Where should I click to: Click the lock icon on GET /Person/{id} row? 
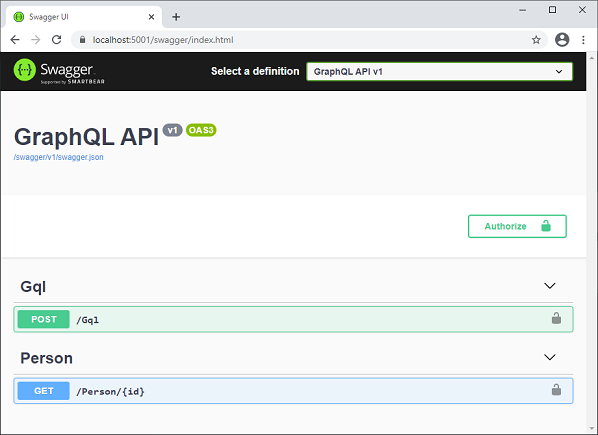pos(556,390)
